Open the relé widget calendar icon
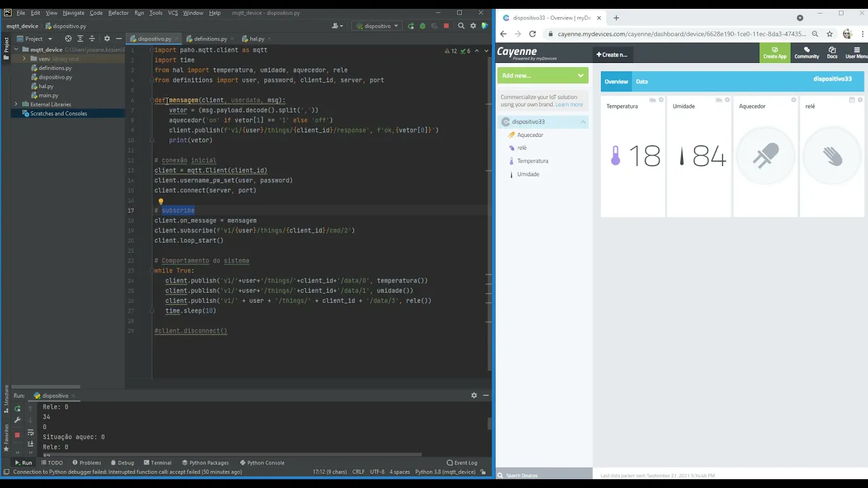The height and width of the screenshot is (488, 868). coord(852,100)
